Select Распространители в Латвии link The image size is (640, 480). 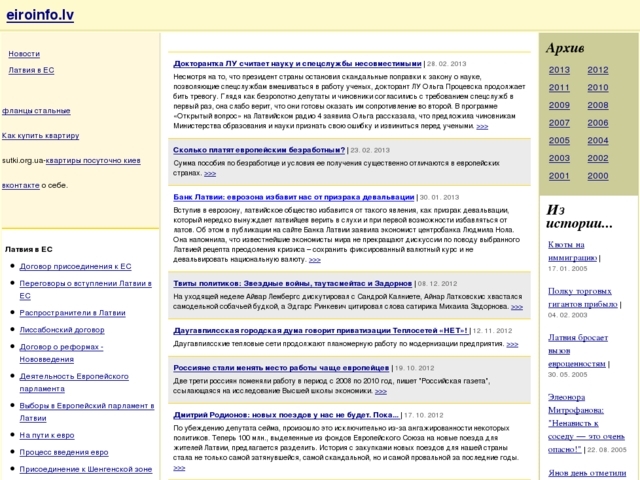(73, 313)
